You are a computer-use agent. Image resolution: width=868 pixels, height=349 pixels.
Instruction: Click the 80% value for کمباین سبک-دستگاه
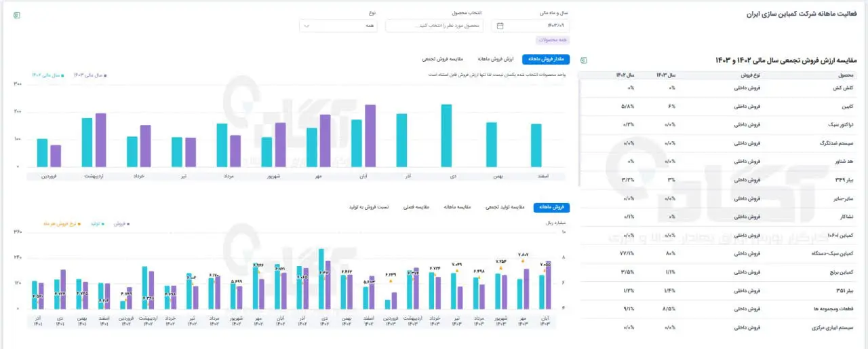tap(671, 254)
